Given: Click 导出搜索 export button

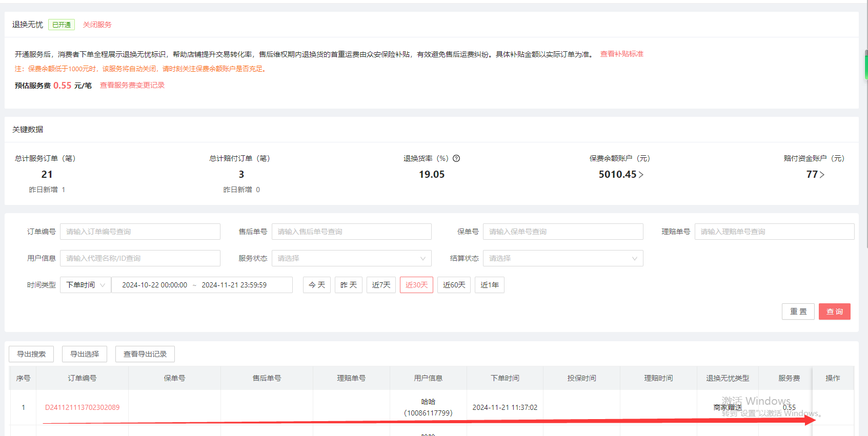Looking at the screenshot, I should (x=31, y=354).
